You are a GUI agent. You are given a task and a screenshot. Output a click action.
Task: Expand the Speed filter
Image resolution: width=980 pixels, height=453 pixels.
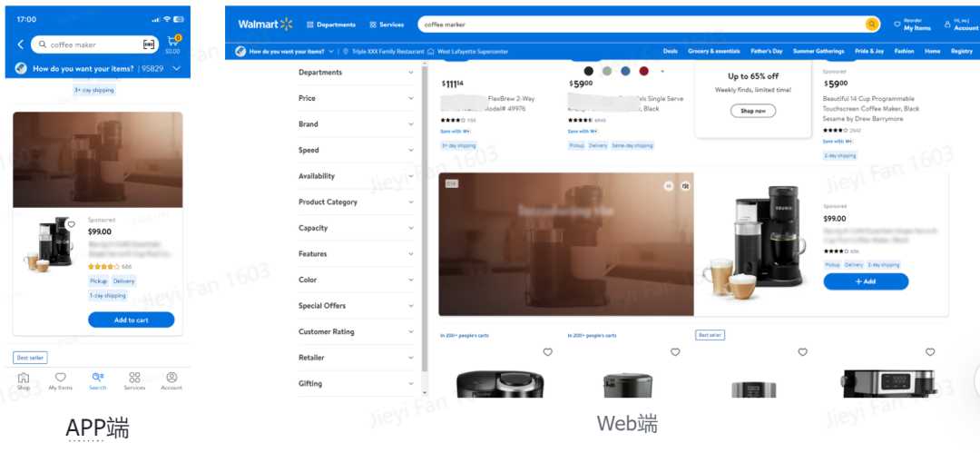356,150
